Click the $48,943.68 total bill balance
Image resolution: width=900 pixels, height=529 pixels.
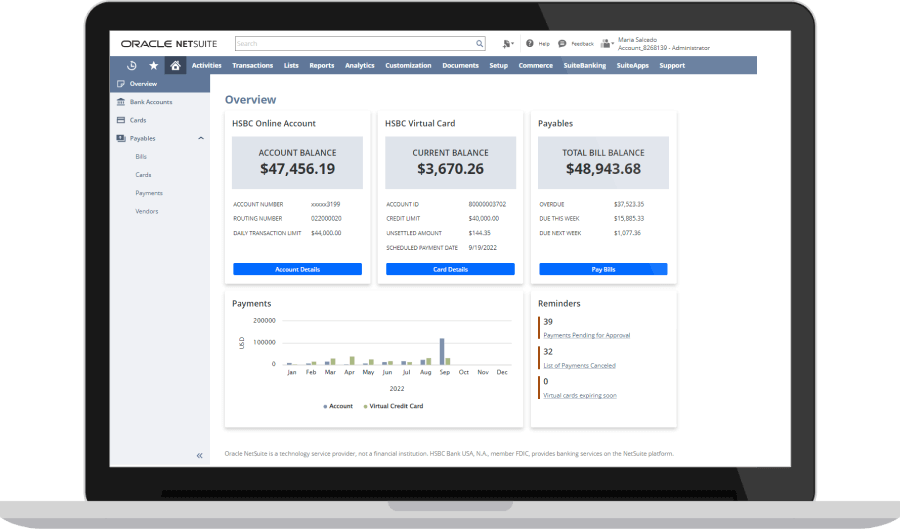(x=603, y=169)
